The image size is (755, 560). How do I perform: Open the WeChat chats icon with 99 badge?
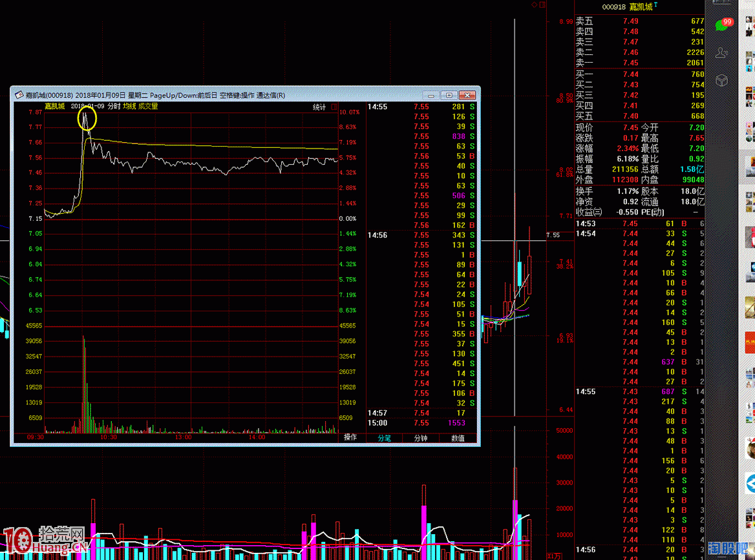click(723, 24)
